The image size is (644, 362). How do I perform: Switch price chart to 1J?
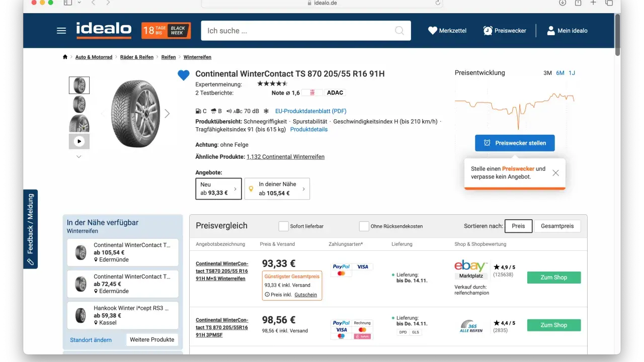click(572, 73)
